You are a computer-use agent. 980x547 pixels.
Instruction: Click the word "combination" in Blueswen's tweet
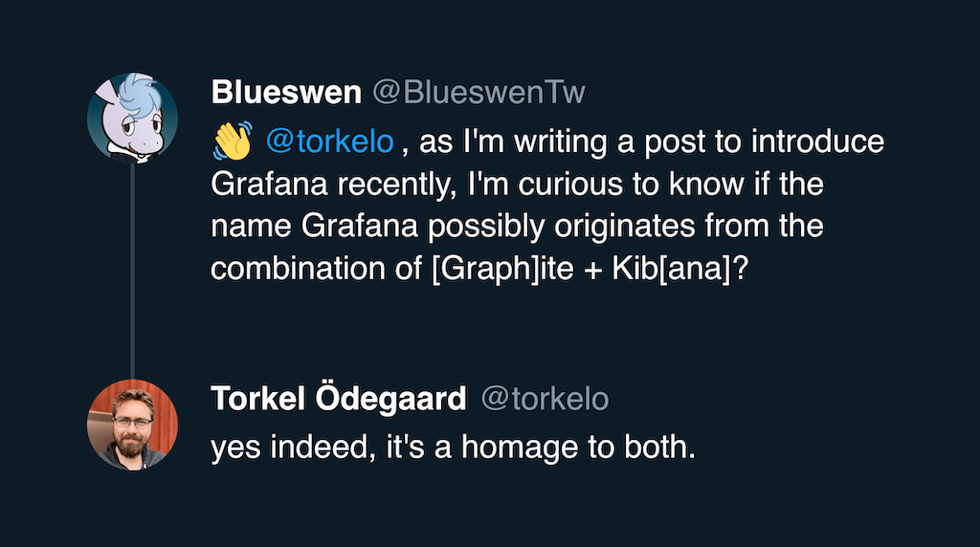pos(289,270)
